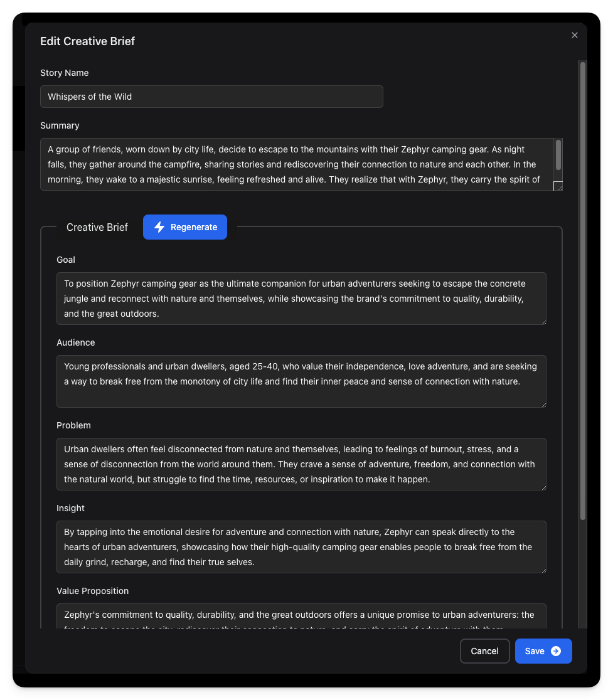The height and width of the screenshot is (700, 613).
Task: Click the Summary text area scrollbar
Action: 558,155
